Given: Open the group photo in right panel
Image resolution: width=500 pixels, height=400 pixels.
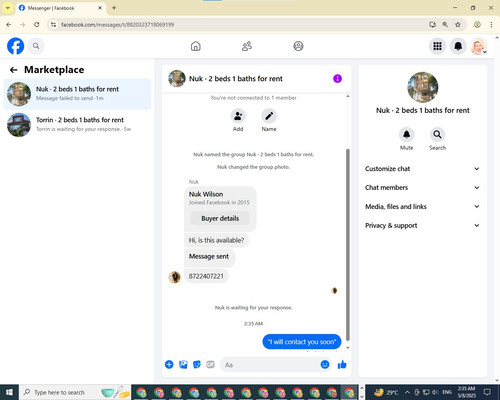Looking at the screenshot, I should (x=423, y=87).
